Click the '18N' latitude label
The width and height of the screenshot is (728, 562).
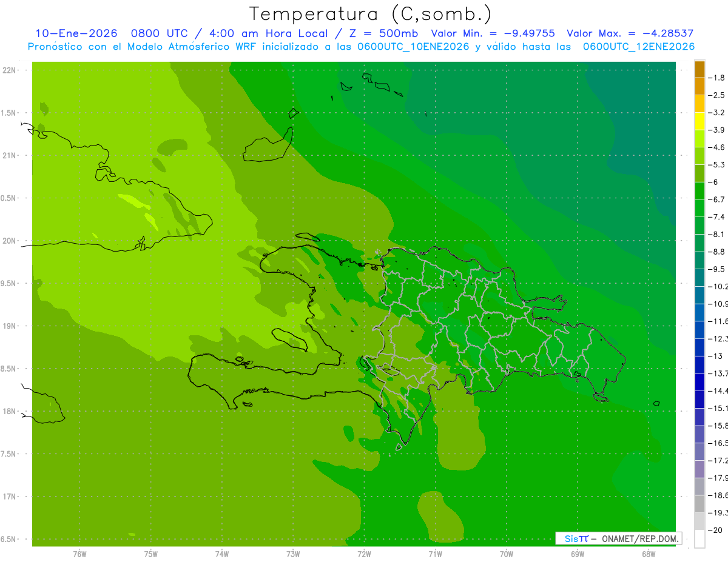(9, 411)
